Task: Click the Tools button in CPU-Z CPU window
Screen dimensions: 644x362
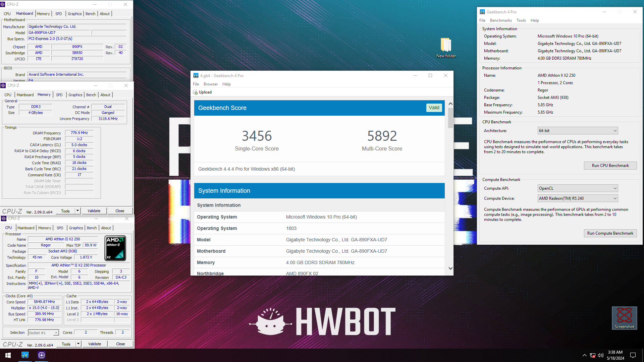Action: [x=66, y=344]
